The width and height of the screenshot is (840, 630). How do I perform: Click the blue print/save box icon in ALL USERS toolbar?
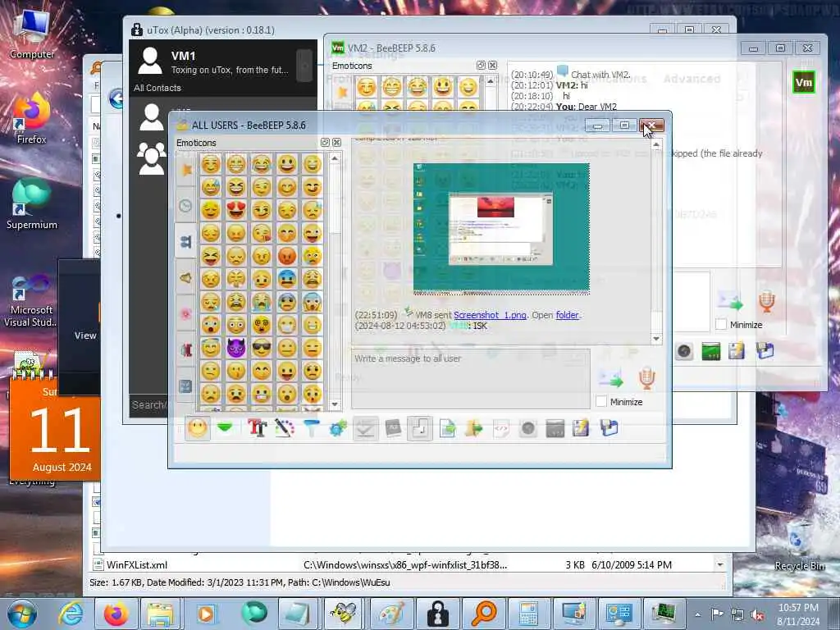click(609, 428)
